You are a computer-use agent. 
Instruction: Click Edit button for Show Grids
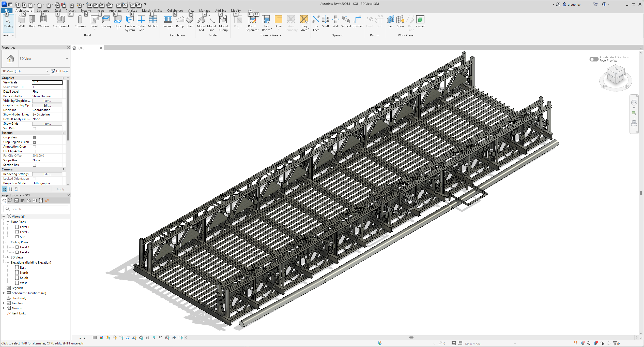47,124
